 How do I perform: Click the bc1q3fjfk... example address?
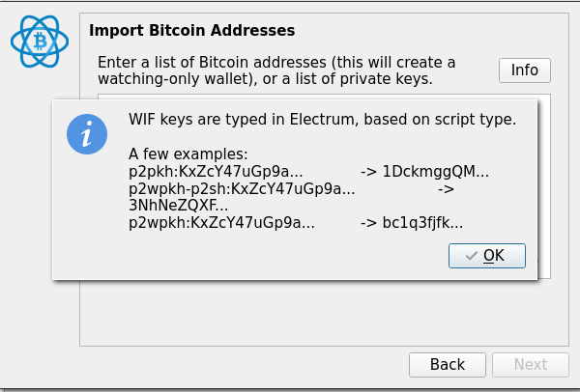click(x=423, y=224)
